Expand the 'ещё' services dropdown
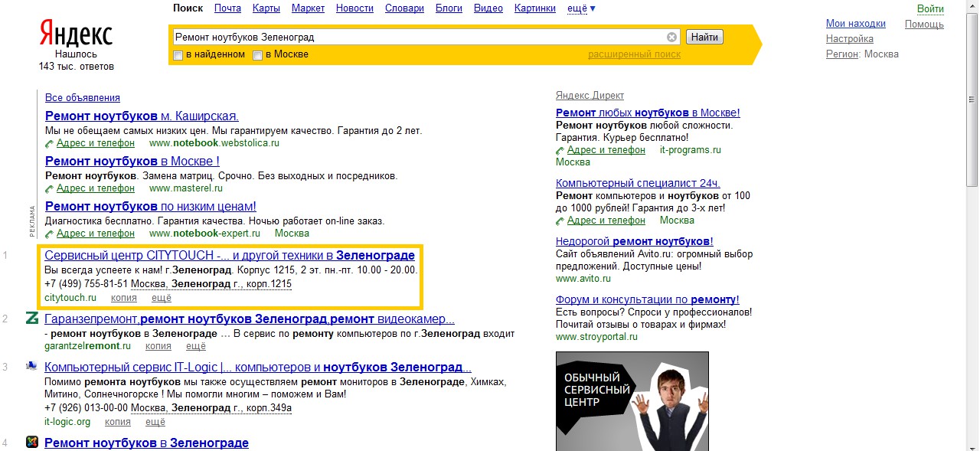The height and width of the screenshot is (451, 980). [581, 8]
